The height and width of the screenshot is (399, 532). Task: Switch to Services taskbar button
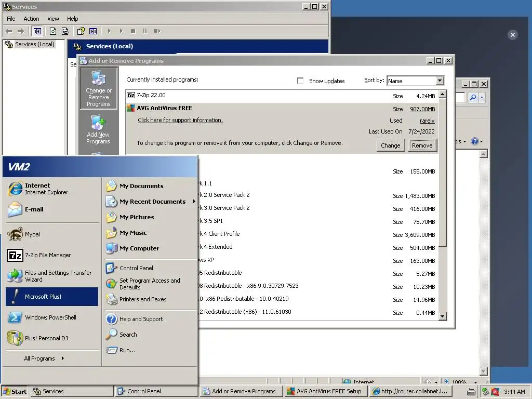(x=72, y=391)
